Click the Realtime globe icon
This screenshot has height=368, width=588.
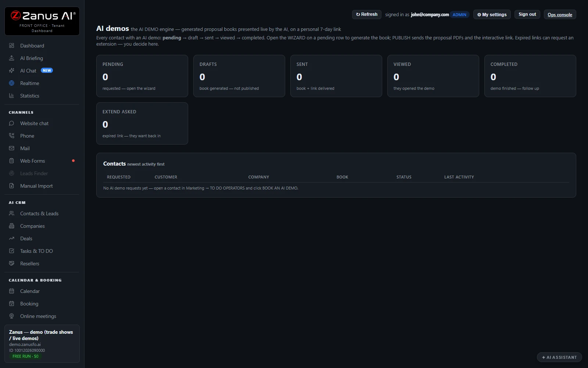click(x=11, y=83)
